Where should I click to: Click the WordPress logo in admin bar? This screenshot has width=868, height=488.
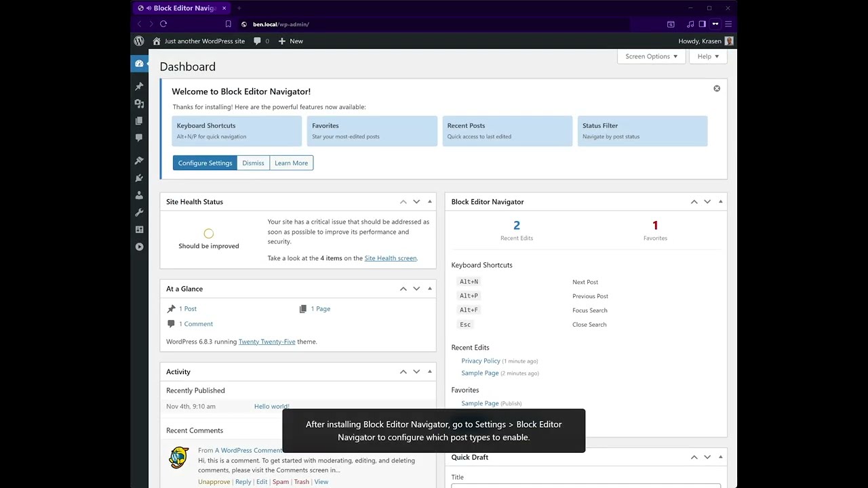(139, 41)
